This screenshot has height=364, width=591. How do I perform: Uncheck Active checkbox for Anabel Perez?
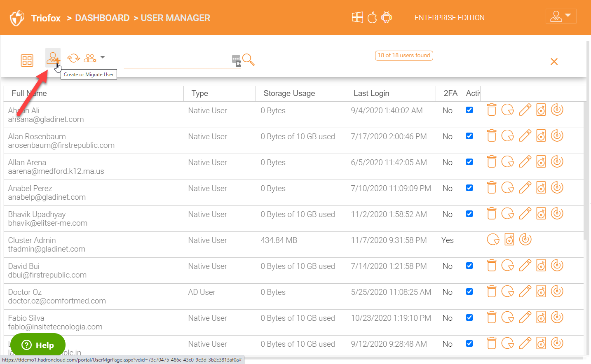[x=469, y=188]
